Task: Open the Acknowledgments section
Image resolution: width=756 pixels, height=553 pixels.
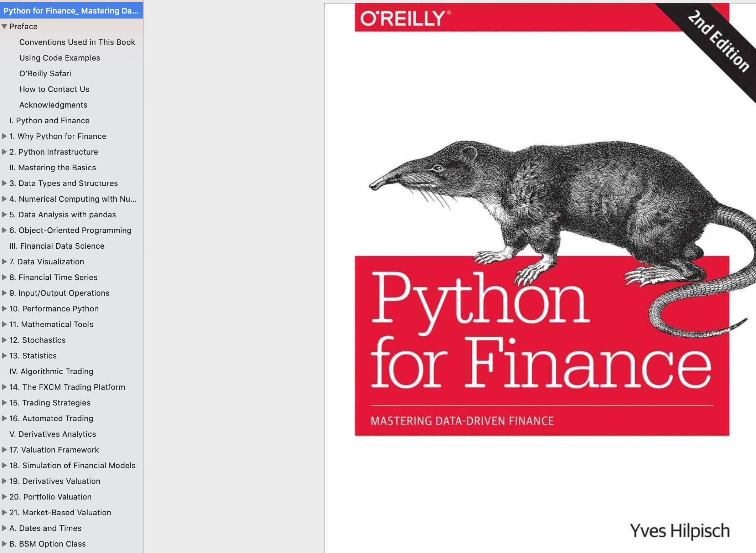Action: point(53,105)
